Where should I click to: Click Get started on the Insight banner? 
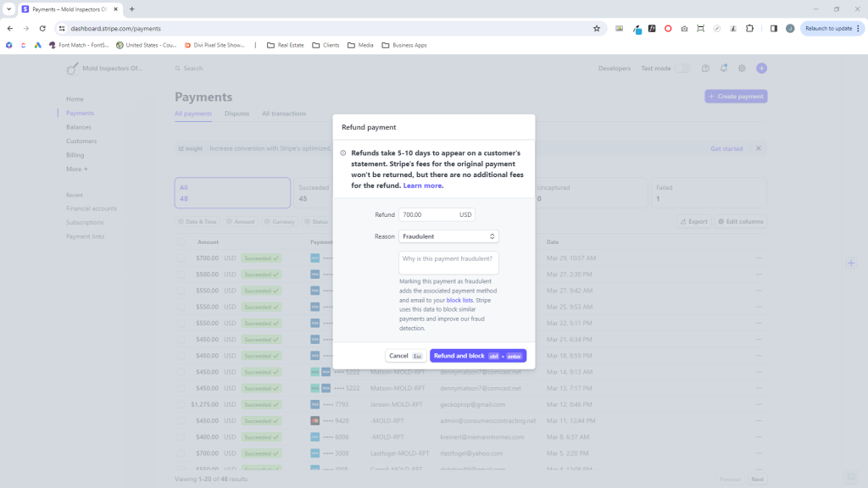pyautogui.click(x=726, y=149)
